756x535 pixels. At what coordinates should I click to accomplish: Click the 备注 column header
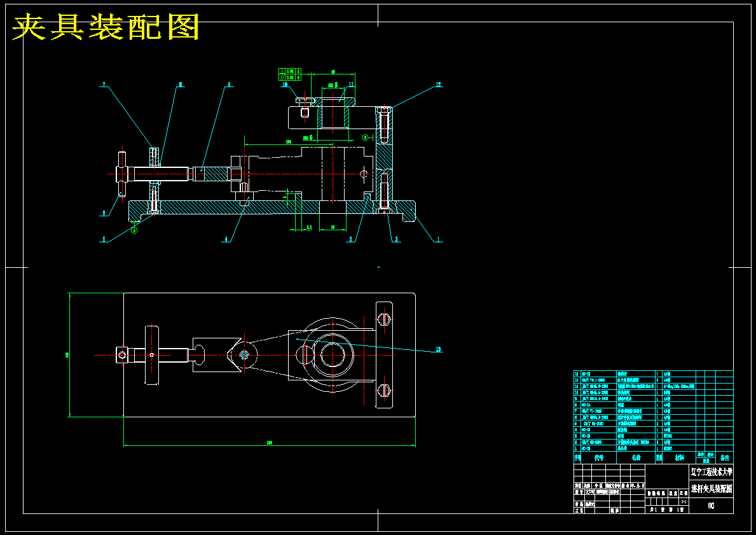725,457
